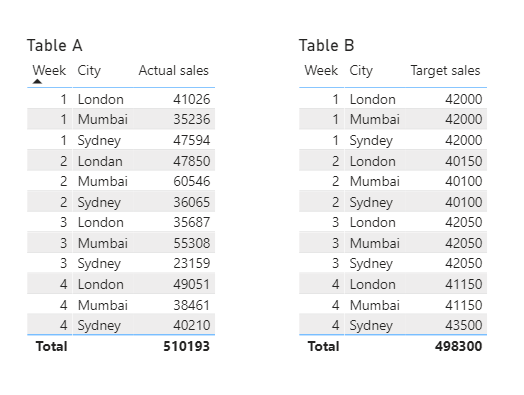The height and width of the screenshot is (395, 524).
Task: Click the Actual sales value 23159
Action: (x=191, y=263)
